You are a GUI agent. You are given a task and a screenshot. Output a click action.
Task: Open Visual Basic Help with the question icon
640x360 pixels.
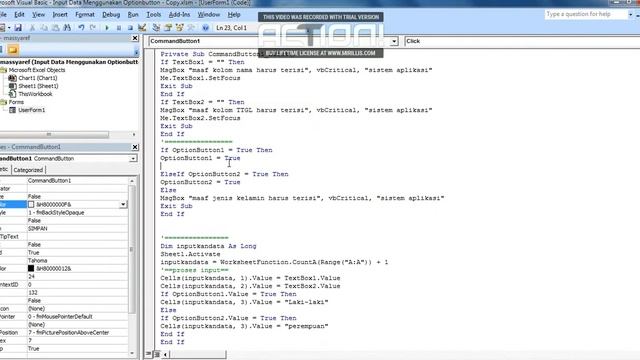pos(205,28)
